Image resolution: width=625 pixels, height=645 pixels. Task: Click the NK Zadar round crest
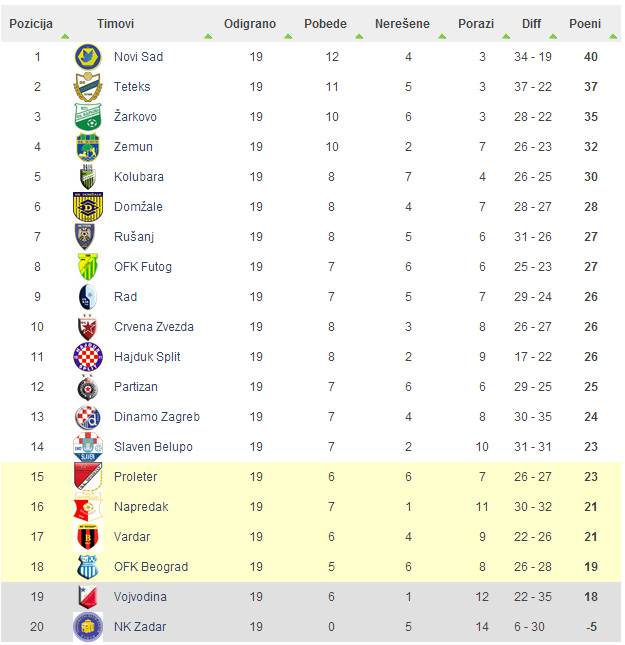(x=88, y=627)
